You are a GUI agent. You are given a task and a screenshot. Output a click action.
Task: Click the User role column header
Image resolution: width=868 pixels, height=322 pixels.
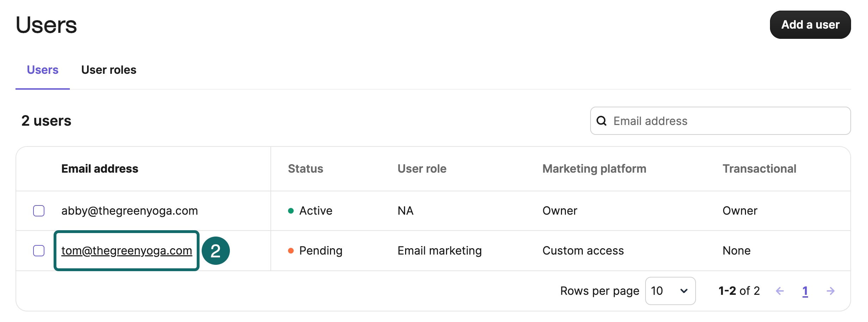[422, 169]
